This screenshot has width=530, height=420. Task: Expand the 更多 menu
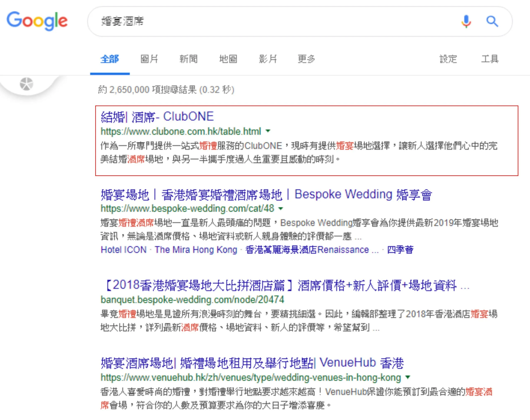pos(306,59)
